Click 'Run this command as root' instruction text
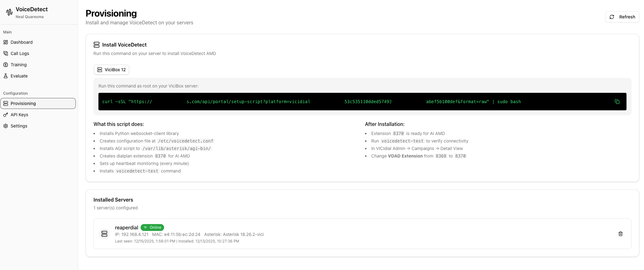The height and width of the screenshot is (270, 644). pyautogui.click(x=148, y=86)
